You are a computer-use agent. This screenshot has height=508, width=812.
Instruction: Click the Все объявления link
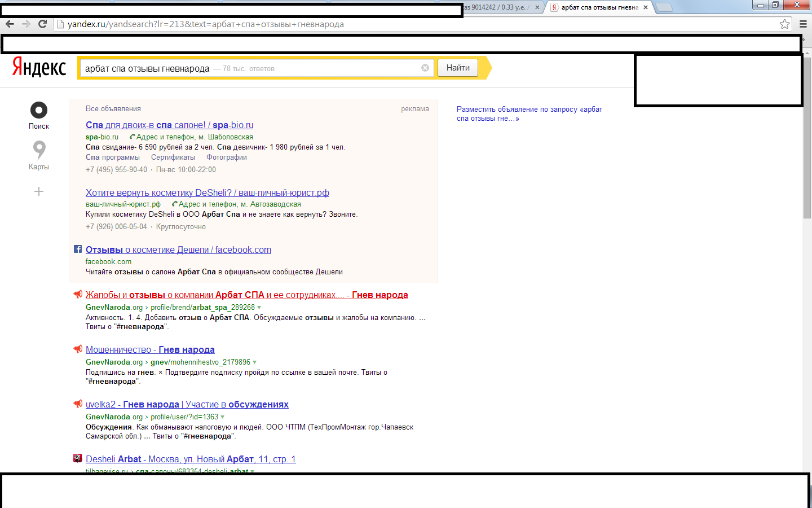[x=113, y=109]
